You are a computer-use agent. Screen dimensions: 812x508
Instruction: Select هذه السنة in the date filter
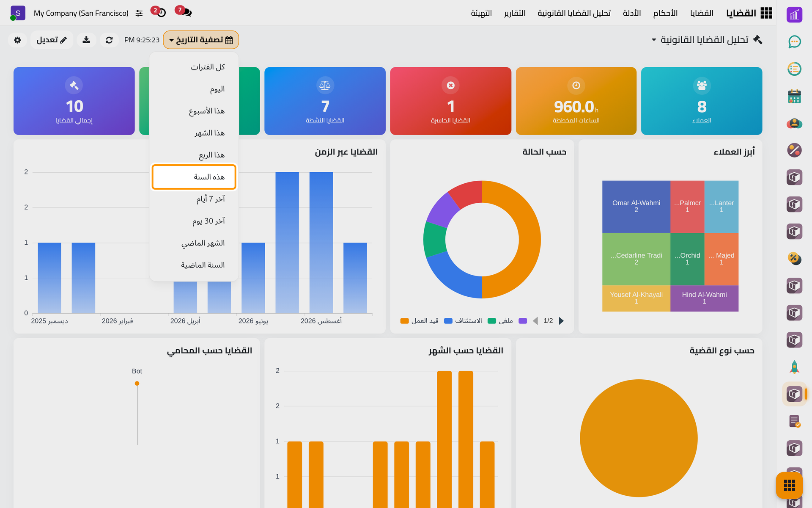pyautogui.click(x=194, y=177)
